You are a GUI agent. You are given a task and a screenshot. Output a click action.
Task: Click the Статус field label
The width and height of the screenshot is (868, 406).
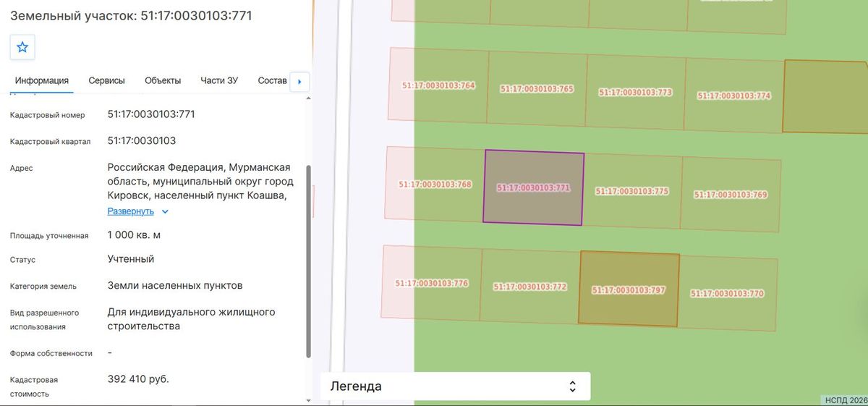pos(22,260)
